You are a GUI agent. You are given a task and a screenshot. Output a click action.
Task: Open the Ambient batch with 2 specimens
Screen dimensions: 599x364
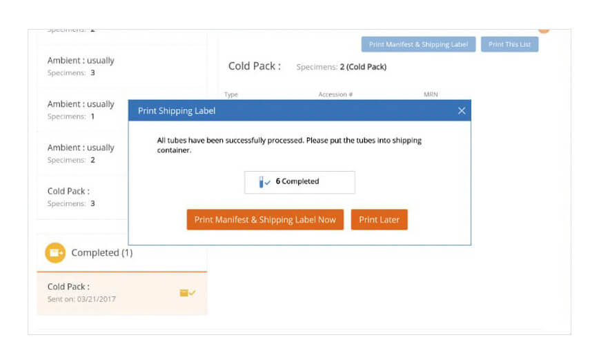pos(81,153)
